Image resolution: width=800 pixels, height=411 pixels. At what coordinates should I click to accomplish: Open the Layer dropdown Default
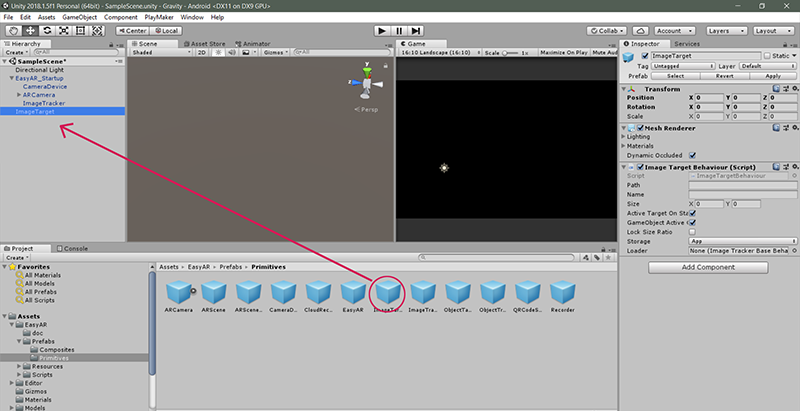pyautogui.click(x=768, y=66)
